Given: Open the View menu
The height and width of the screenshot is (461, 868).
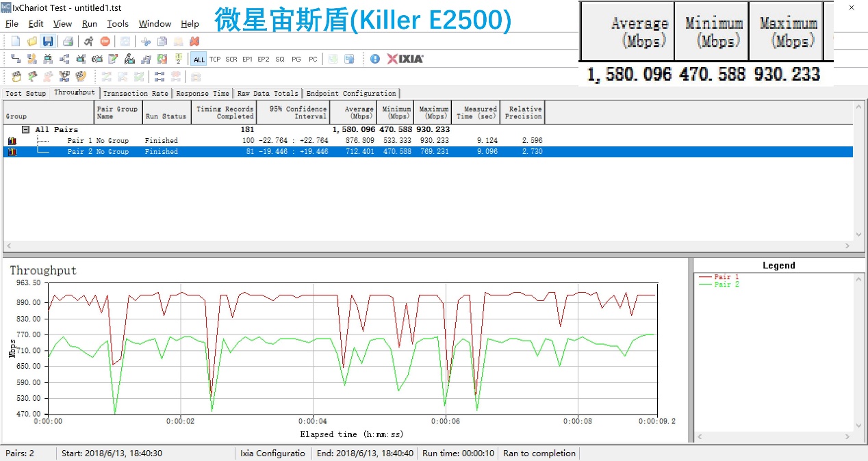Looking at the screenshot, I should pos(62,23).
